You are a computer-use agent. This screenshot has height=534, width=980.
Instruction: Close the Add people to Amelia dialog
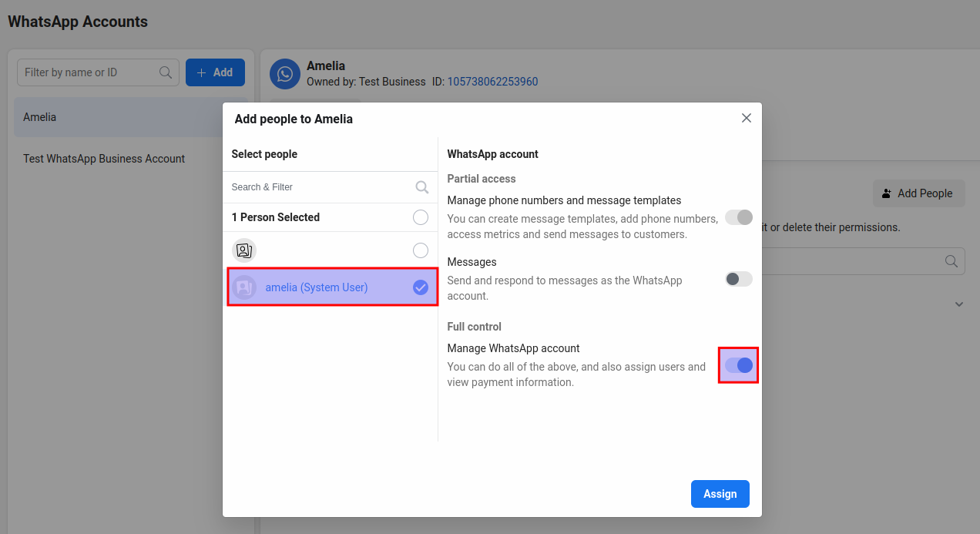click(746, 118)
